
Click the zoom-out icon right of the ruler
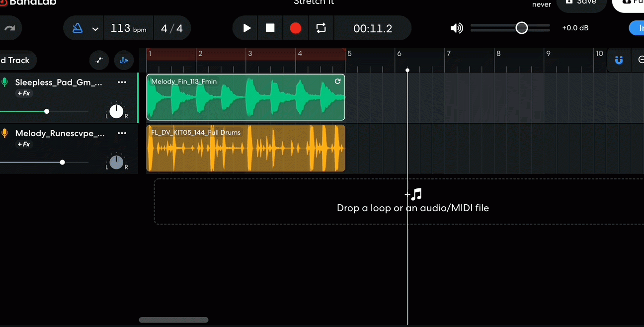[642, 60]
